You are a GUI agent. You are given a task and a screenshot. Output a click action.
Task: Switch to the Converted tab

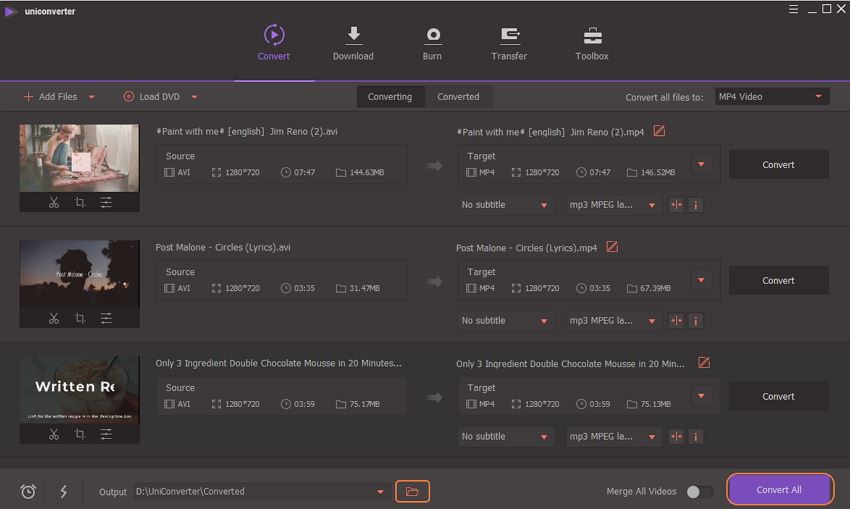coord(458,96)
